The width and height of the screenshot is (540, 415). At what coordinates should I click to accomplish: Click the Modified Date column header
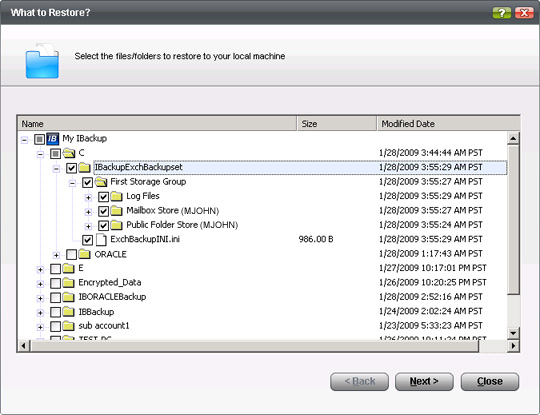[448, 124]
